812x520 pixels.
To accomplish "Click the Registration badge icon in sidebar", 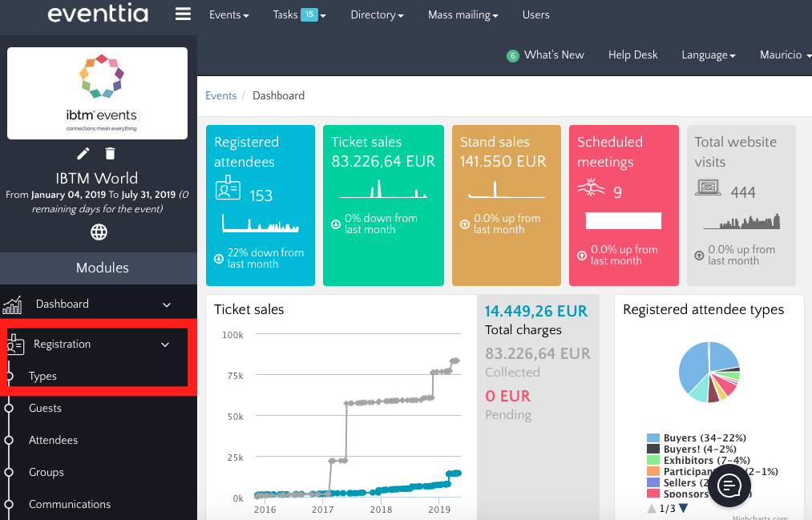I will 14,345.
